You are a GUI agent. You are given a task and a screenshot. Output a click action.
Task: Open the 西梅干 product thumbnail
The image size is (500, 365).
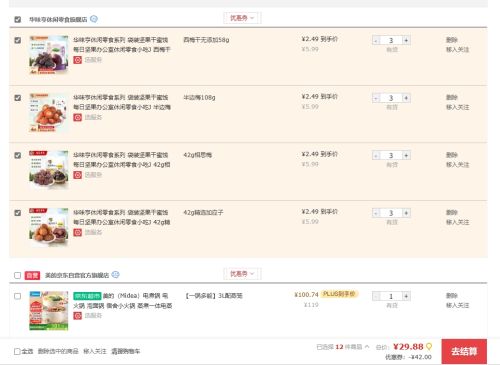49,55
